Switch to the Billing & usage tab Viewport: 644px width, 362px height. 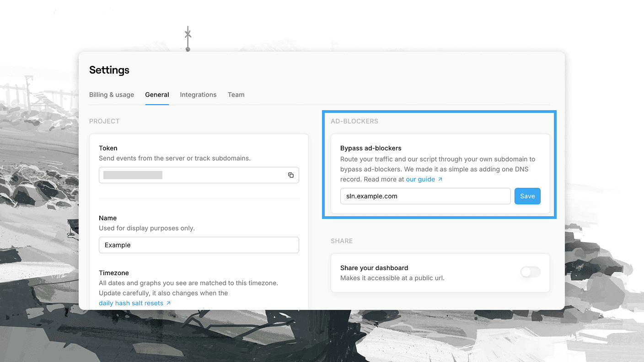pos(112,95)
